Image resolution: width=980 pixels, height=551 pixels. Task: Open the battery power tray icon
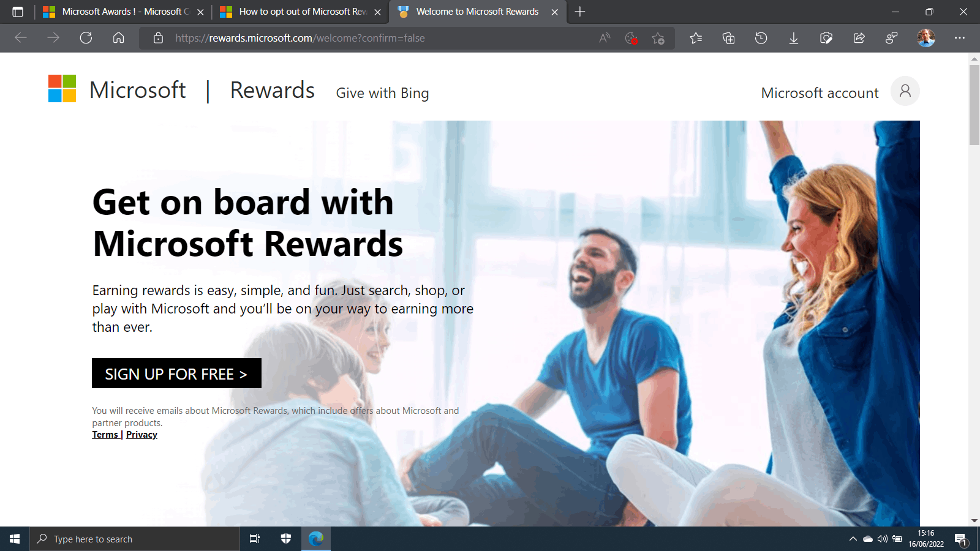(897, 539)
